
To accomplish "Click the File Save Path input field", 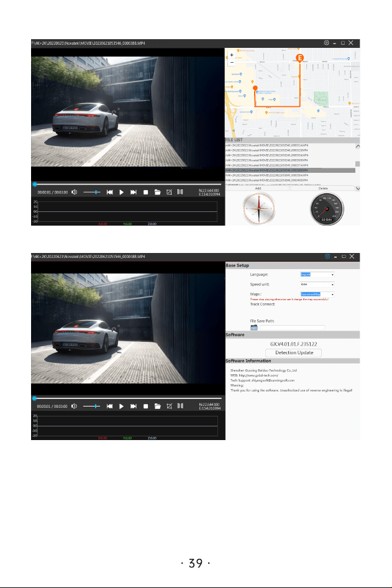I will (x=293, y=328).
